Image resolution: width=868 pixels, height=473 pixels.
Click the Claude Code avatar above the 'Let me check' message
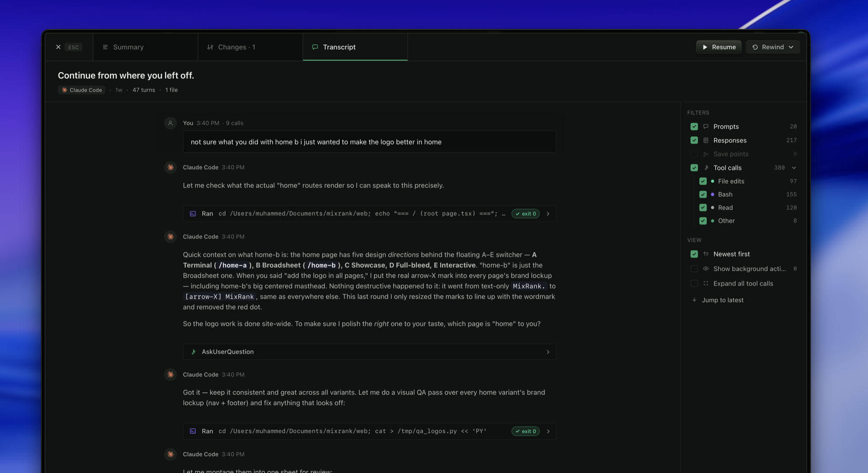click(171, 168)
